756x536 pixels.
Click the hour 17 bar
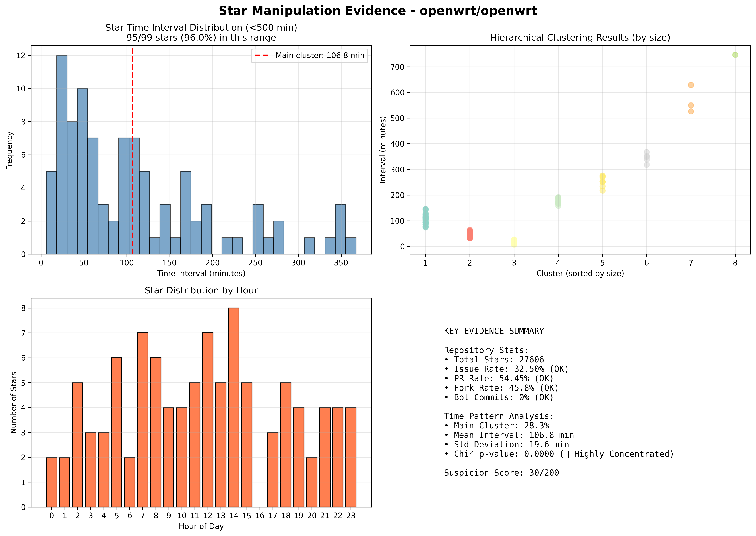click(x=273, y=470)
